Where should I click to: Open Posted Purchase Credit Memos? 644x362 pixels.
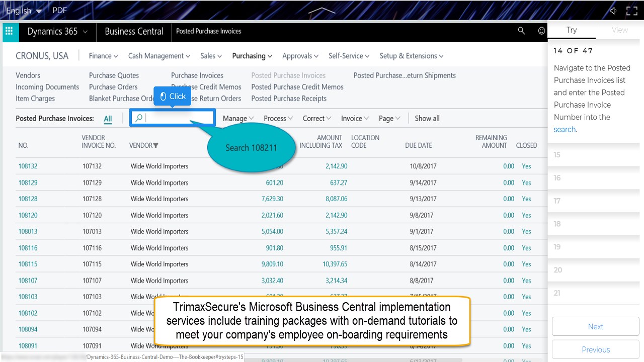(297, 87)
